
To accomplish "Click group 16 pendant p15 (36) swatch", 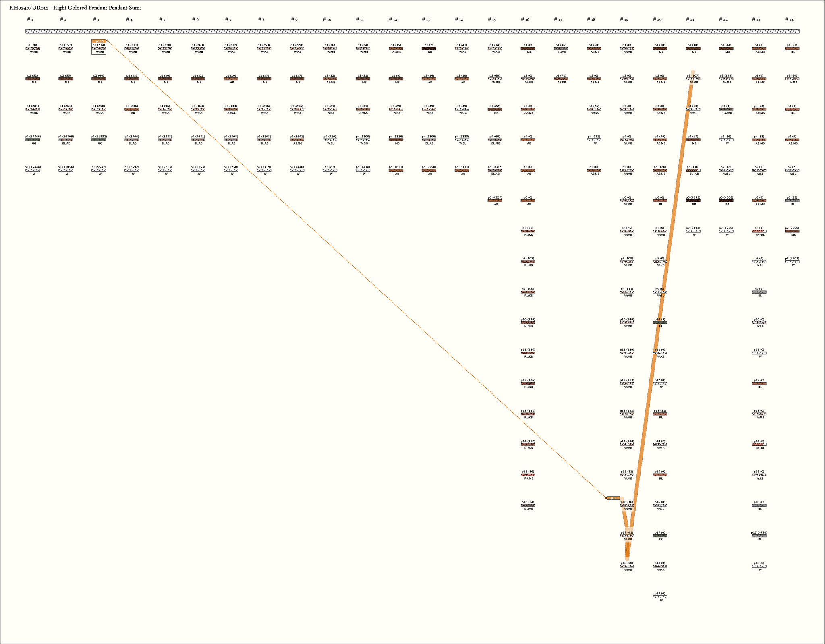I will (x=528, y=475).
